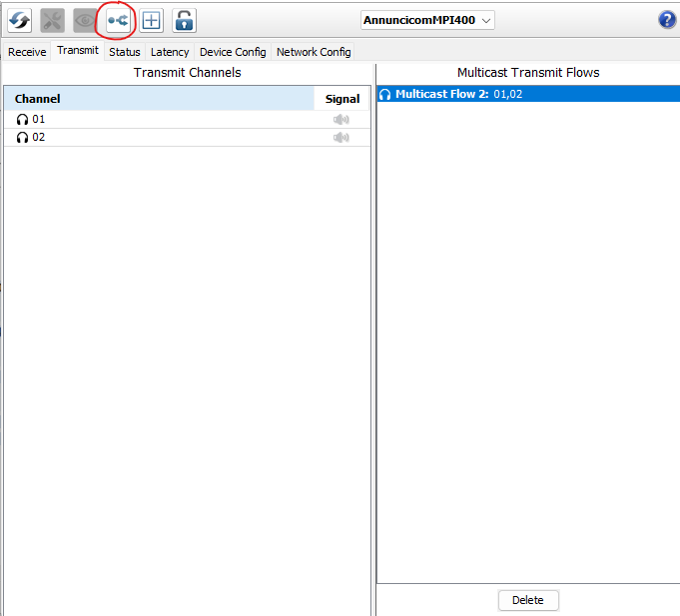Screen dimensions: 680x616
Task: Open the Status tab
Action: 125,52
